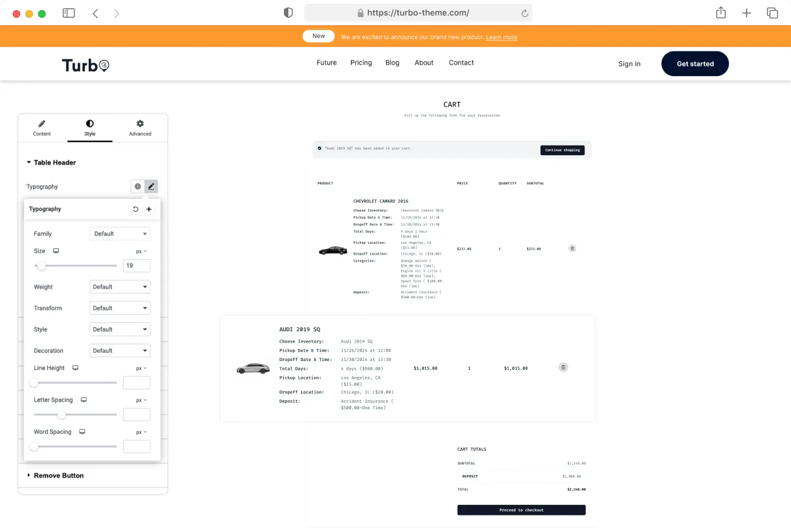
Task: Click the CHEVROLET CAMARO 2016 product title
Action: 381,201
